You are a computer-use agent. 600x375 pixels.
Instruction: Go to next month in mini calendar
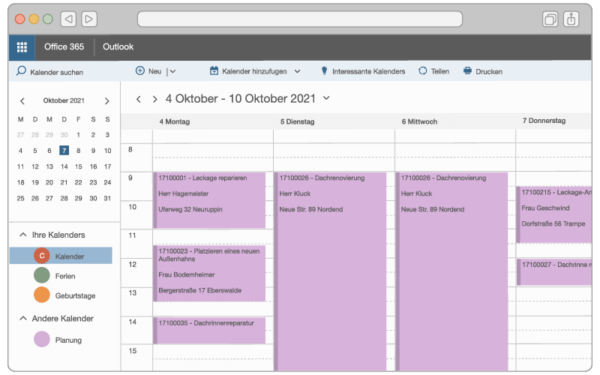coord(107,101)
